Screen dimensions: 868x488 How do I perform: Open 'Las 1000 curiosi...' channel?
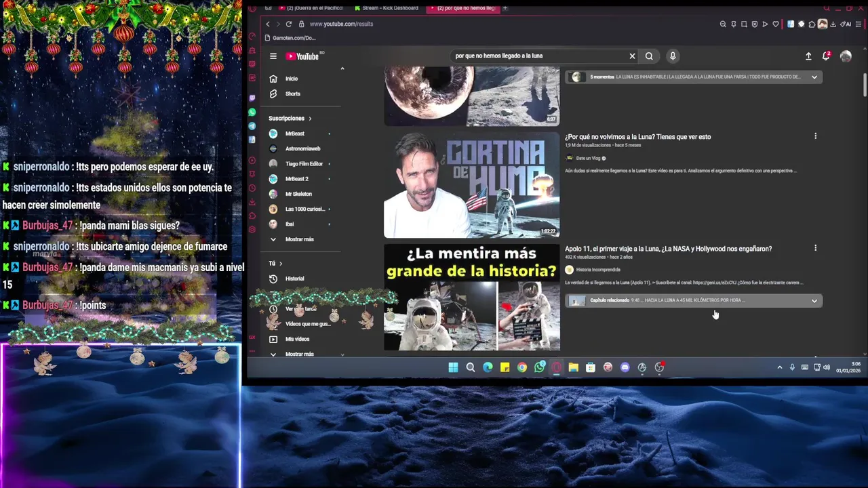coord(304,209)
